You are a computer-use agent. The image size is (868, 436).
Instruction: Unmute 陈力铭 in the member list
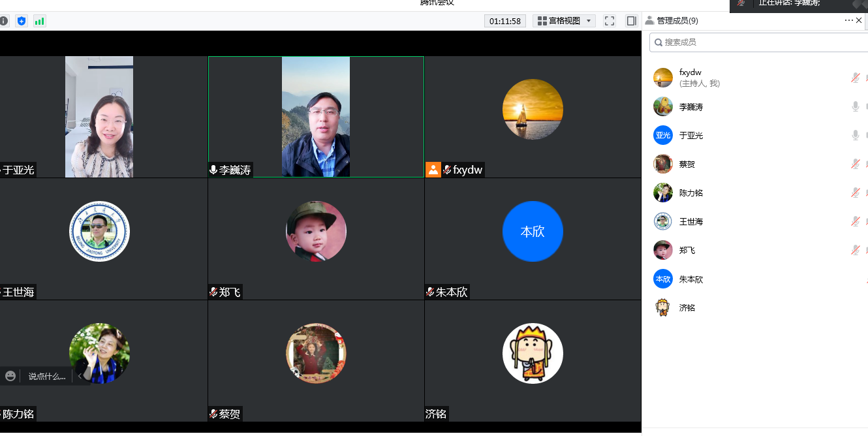point(855,193)
